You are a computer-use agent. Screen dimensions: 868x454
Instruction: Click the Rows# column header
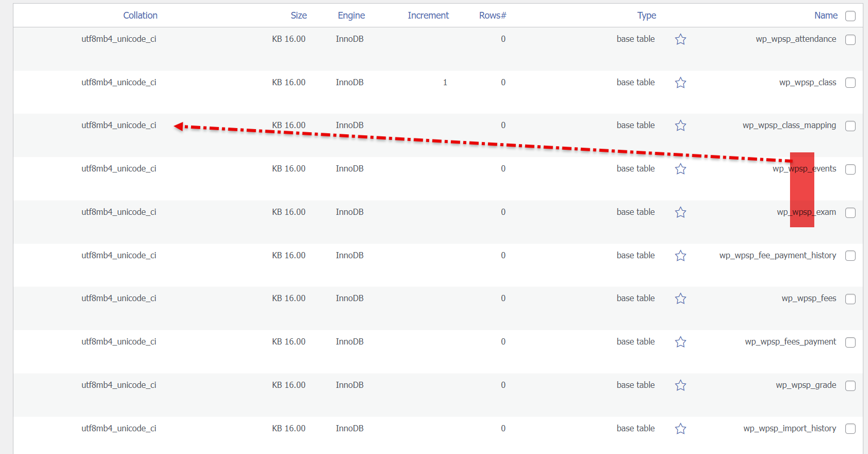tap(492, 15)
